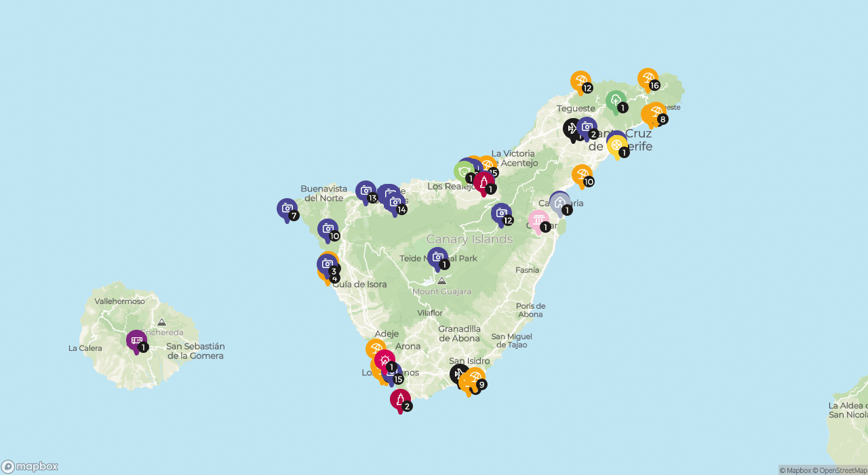
Task: Click the airplane marker near Tegueste
Action: (x=572, y=128)
